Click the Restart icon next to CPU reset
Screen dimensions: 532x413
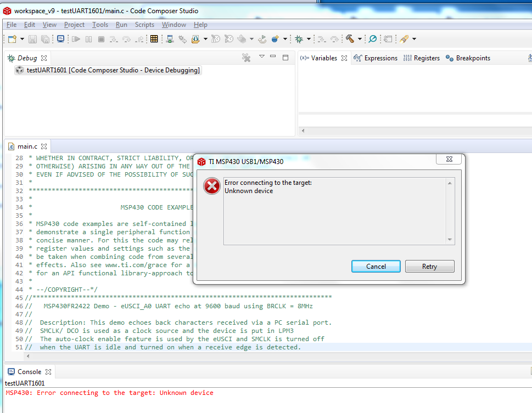pyautogui.click(x=229, y=39)
